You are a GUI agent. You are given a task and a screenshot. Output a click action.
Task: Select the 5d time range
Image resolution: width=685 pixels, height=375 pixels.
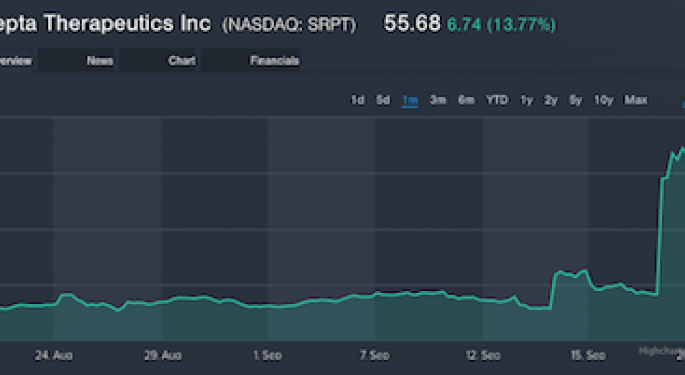coord(383,100)
